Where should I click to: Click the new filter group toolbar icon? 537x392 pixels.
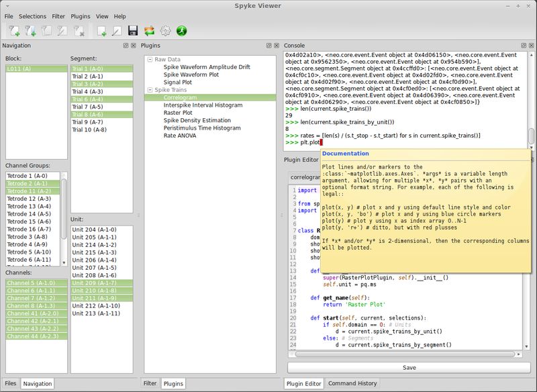click(30, 31)
